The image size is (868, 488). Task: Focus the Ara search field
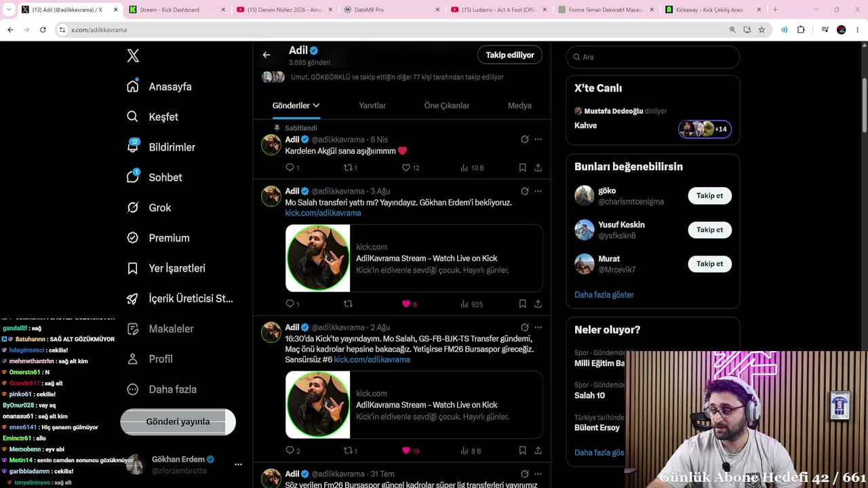pos(653,57)
